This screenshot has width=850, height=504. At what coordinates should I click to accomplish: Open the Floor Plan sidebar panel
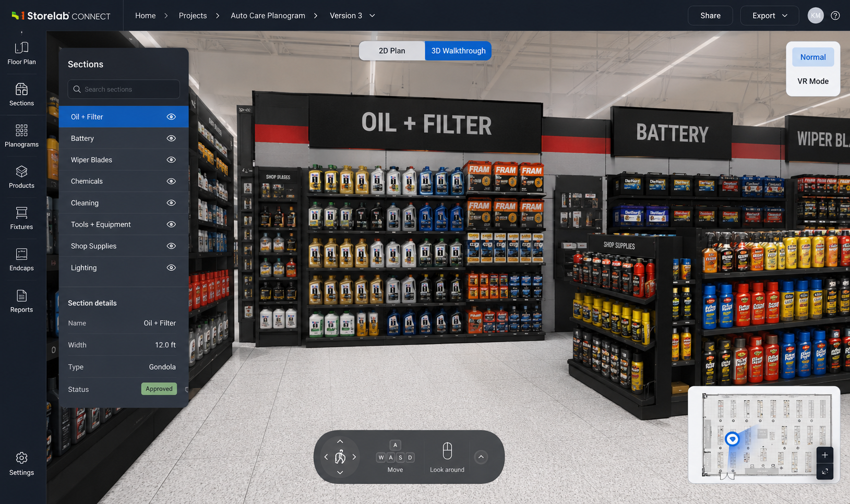(21, 53)
